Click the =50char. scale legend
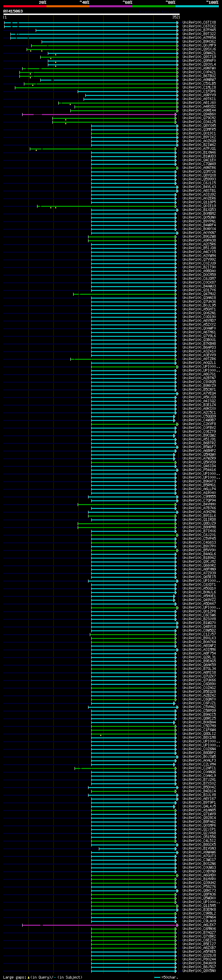222x980 pixels. [166, 977]
